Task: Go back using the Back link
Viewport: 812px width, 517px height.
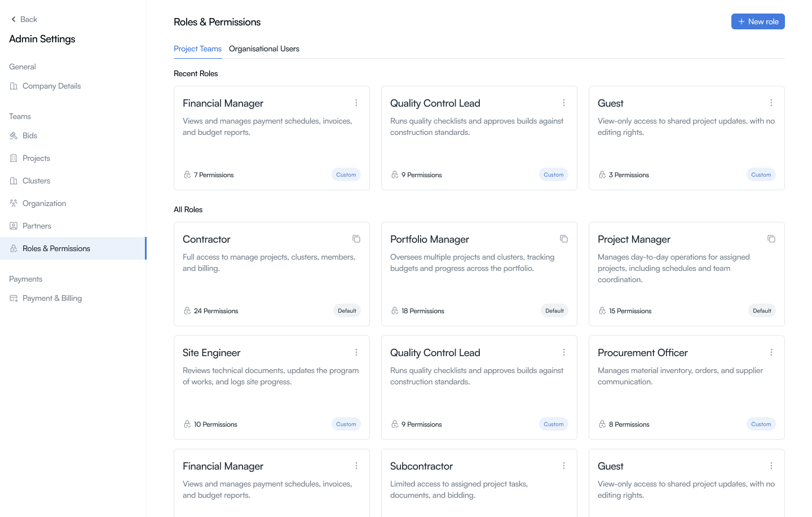Action: click(x=24, y=19)
